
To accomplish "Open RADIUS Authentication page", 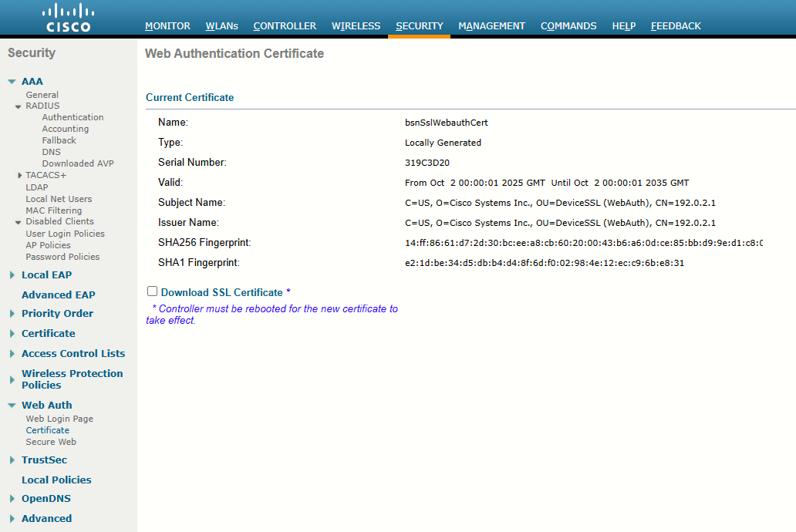I will coord(73,117).
